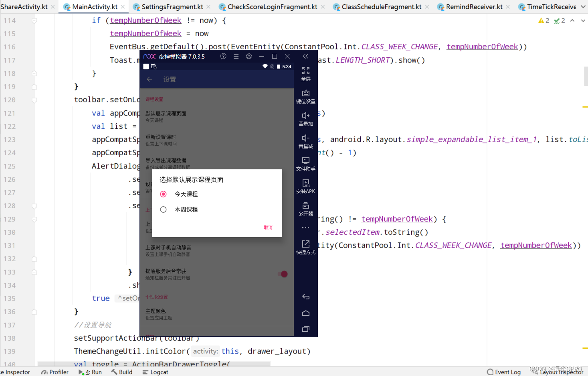Click the editor vertical scrollbar thumb
Viewport: 588px width, 376px height.
(x=586, y=76)
